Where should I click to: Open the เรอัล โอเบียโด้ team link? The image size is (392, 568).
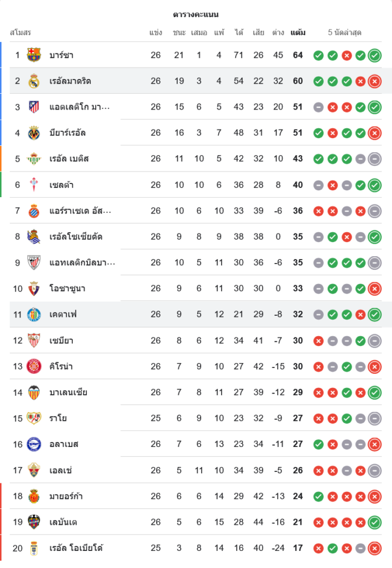tap(76, 548)
